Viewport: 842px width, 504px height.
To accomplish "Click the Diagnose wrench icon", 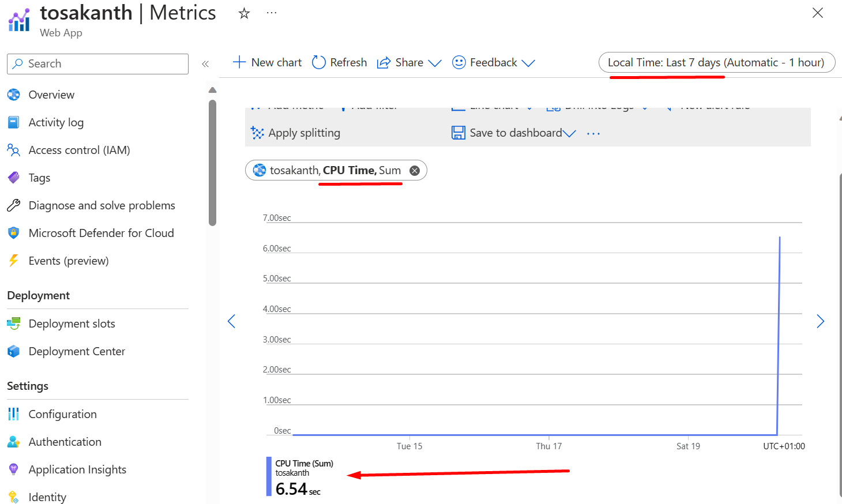I will 14,205.
